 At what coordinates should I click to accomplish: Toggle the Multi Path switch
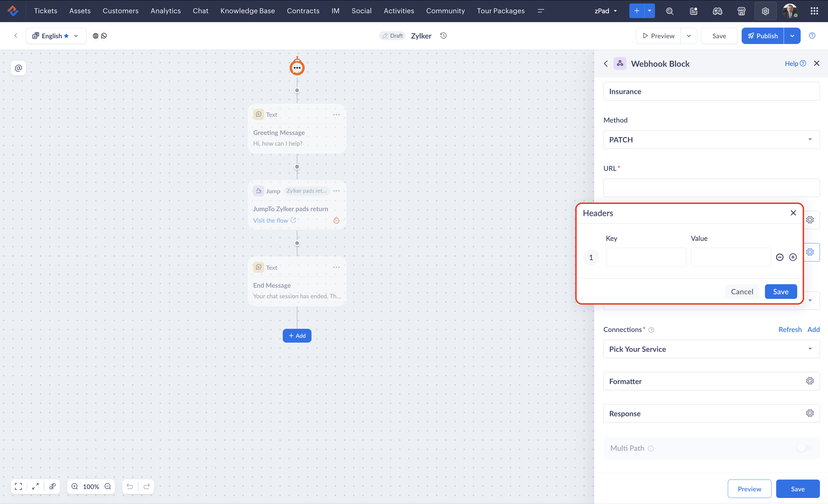click(x=804, y=448)
